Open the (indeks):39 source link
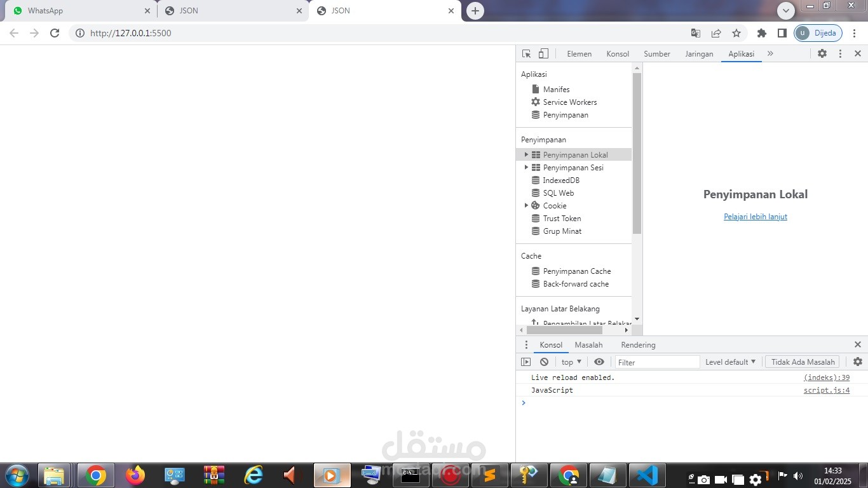 [x=827, y=377]
